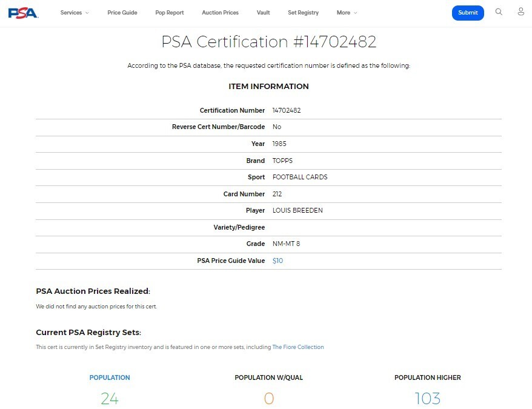532x409 pixels.
Task: Click the grade value NM-MT 8
Action: [286, 244]
